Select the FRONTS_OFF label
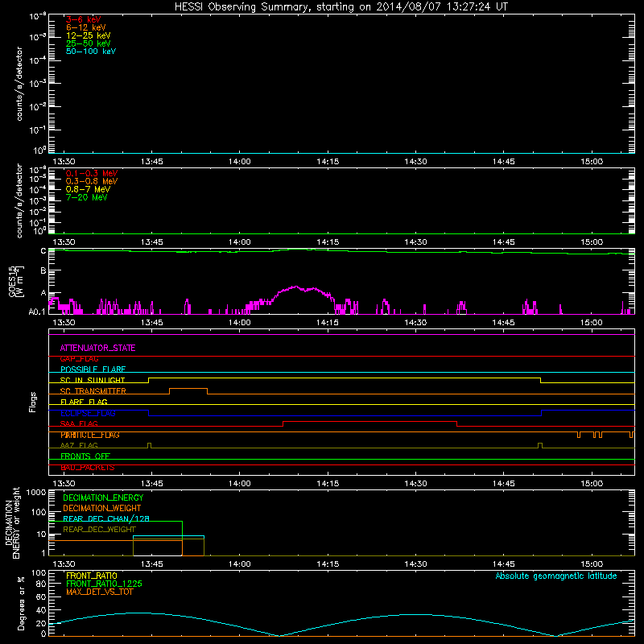This screenshot has width=644, height=644. pos(85,456)
